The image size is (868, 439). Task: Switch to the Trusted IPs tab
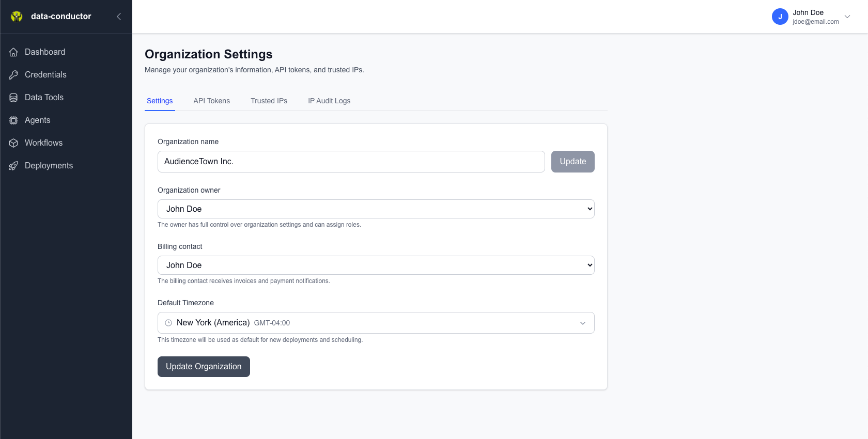coord(269,101)
